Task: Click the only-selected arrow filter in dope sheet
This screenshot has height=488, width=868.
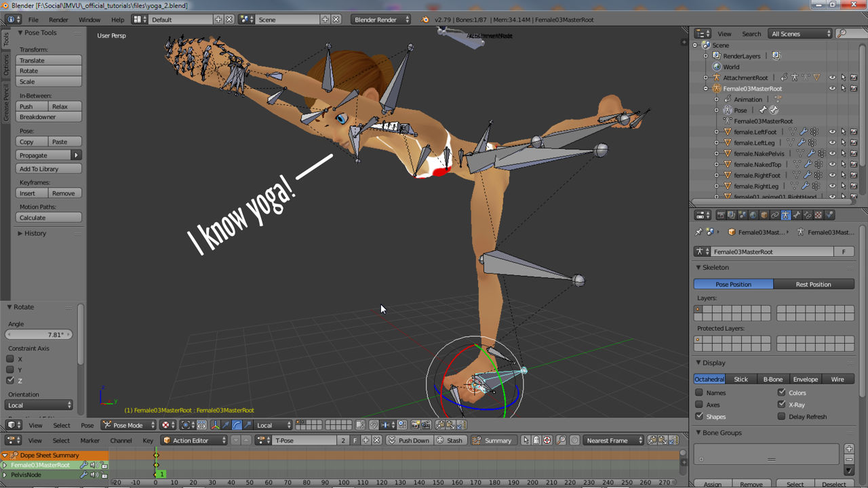Action: coord(526,440)
